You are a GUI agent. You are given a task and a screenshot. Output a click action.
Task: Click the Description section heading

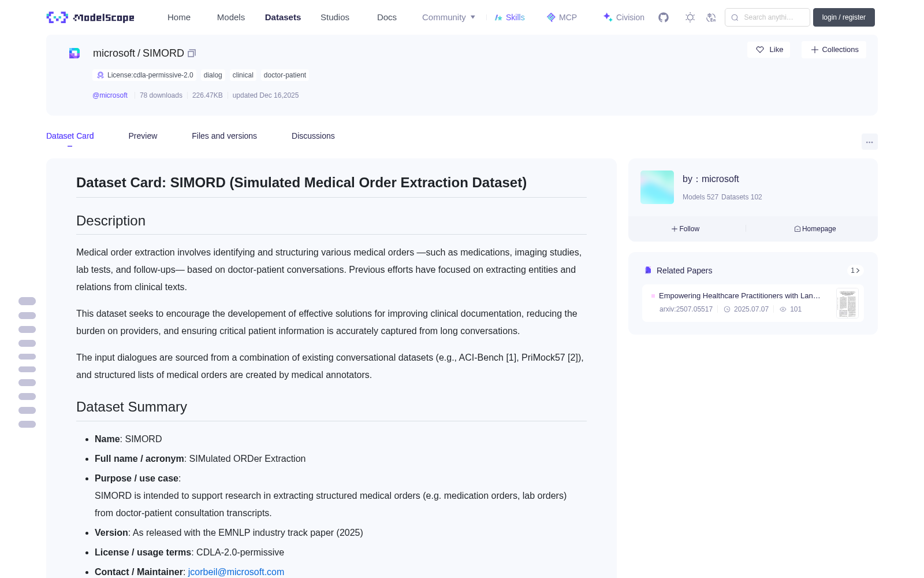[x=111, y=221]
